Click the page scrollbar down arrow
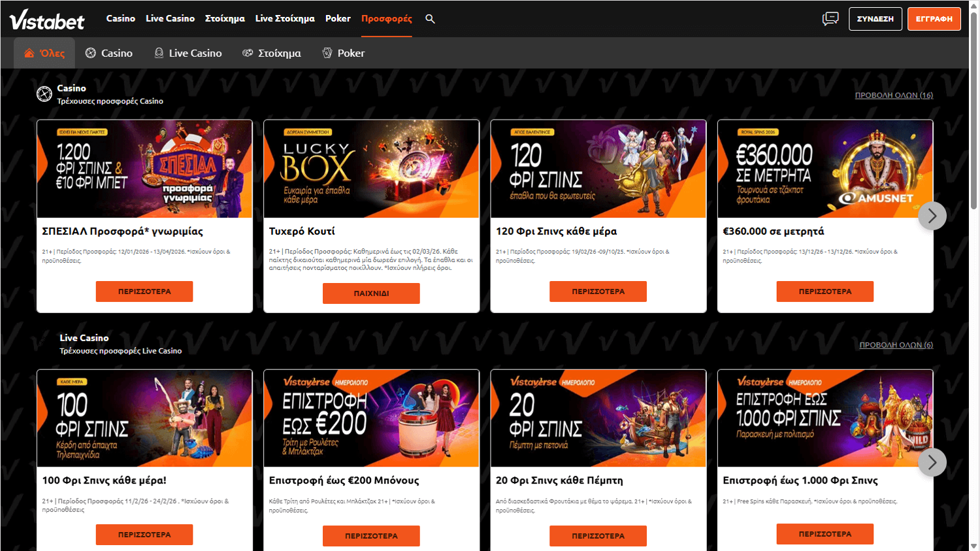 pos(975,546)
